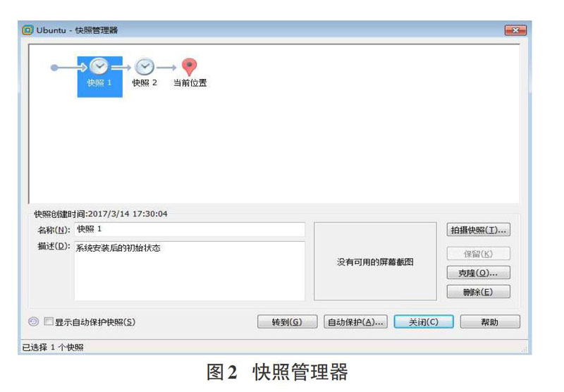Click the start dot of the snapshot timeline
564x392 pixels.
click(54, 68)
